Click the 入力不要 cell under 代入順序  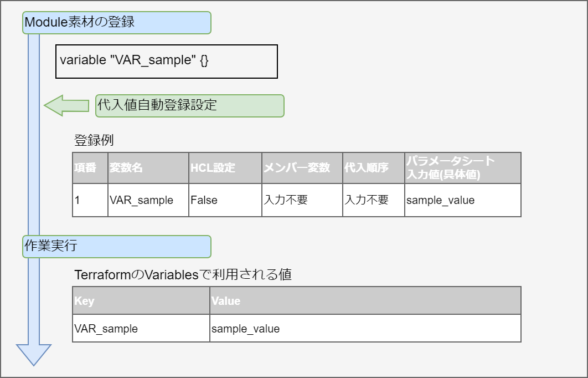tap(374, 200)
